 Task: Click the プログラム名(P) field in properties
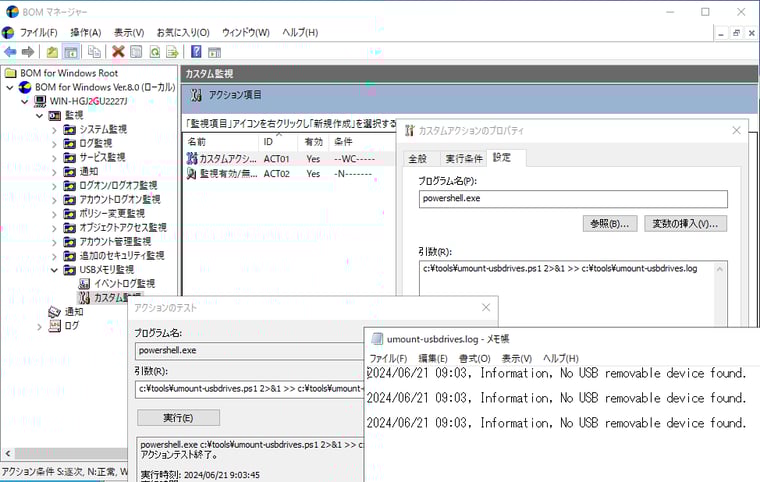pyautogui.click(x=573, y=199)
